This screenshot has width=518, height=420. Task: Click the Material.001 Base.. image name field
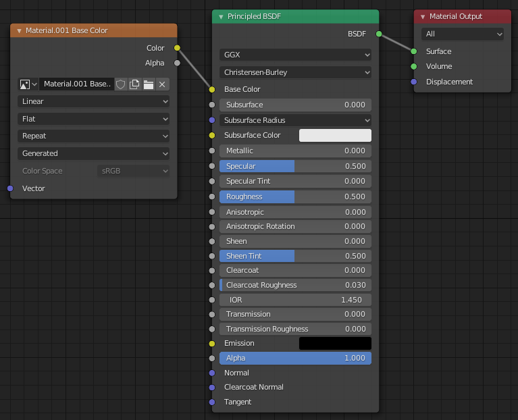click(76, 84)
